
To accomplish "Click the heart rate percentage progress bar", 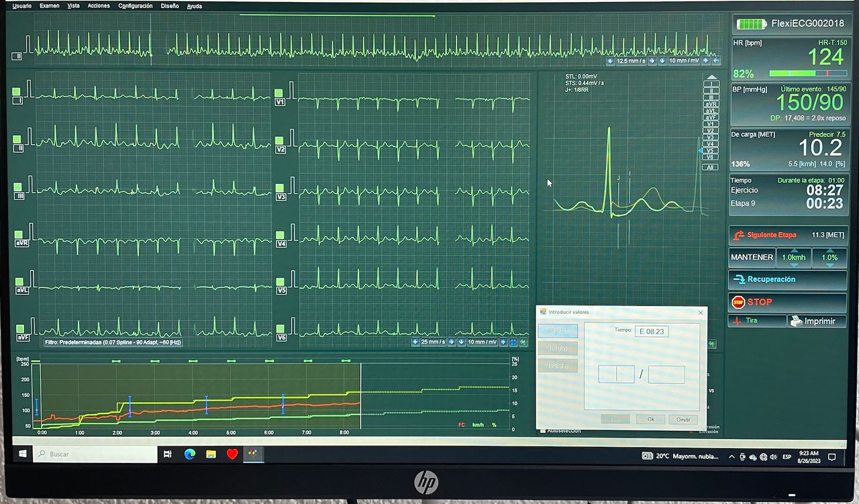I will [x=808, y=73].
